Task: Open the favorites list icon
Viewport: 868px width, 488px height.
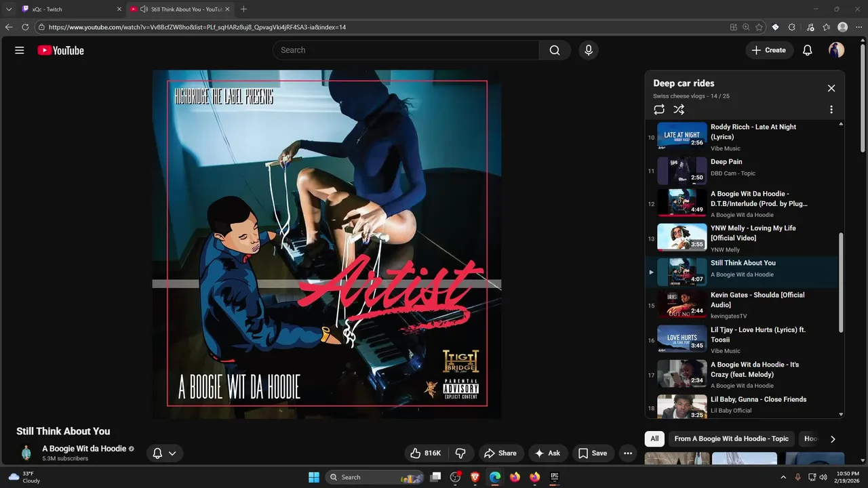Action: [826, 27]
